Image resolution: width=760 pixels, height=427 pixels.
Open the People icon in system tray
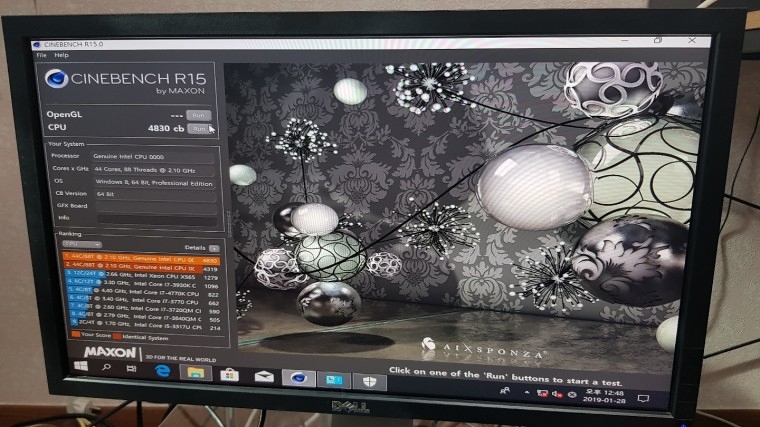[x=505, y=390]
